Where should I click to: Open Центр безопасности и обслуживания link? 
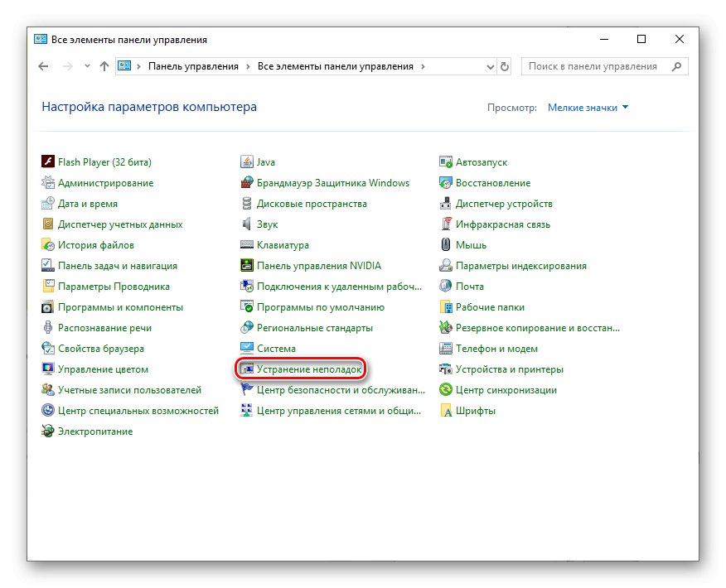tap(341, 390)
